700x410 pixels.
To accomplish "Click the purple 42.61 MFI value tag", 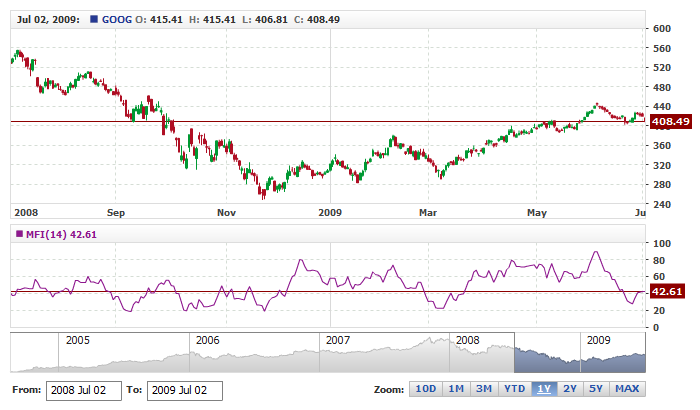I will tap(667, 291).
